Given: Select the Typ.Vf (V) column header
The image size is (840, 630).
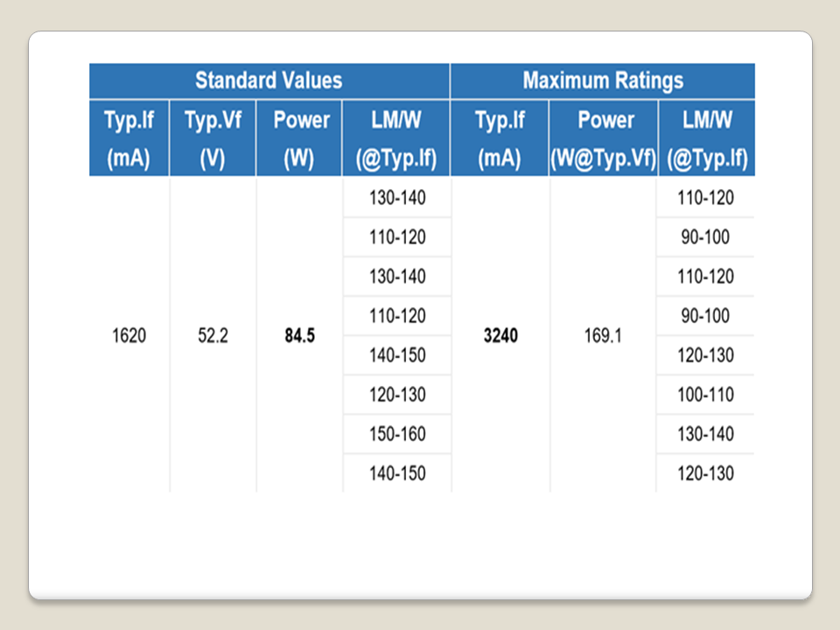Looking at the screenshot, I should (213, 139).
